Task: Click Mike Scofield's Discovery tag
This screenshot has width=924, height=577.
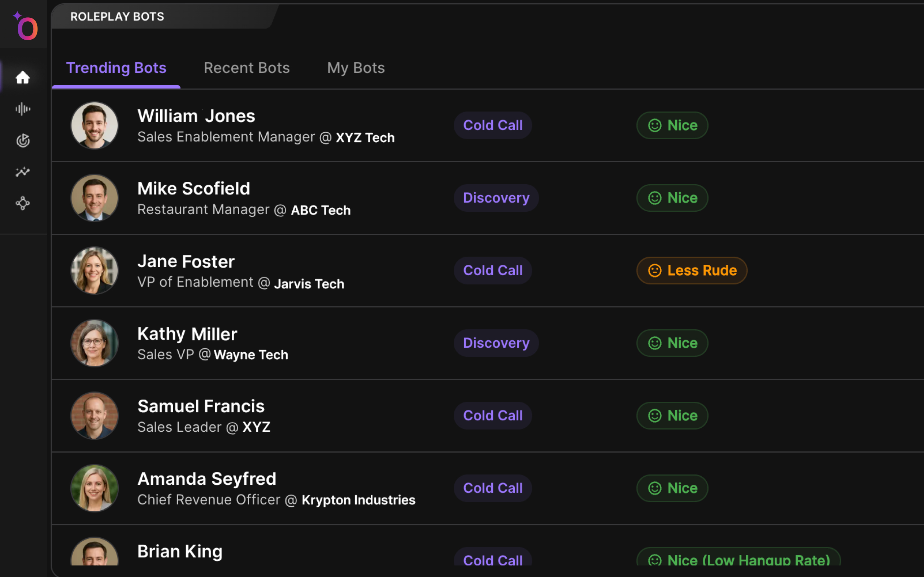Action: pyautogui.click(x=496, y=198)
